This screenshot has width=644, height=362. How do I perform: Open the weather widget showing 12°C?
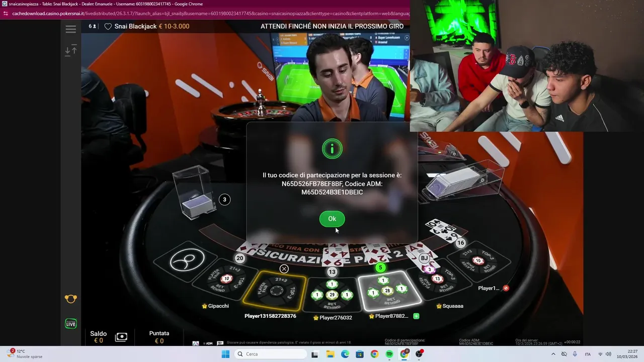(25, 354)
